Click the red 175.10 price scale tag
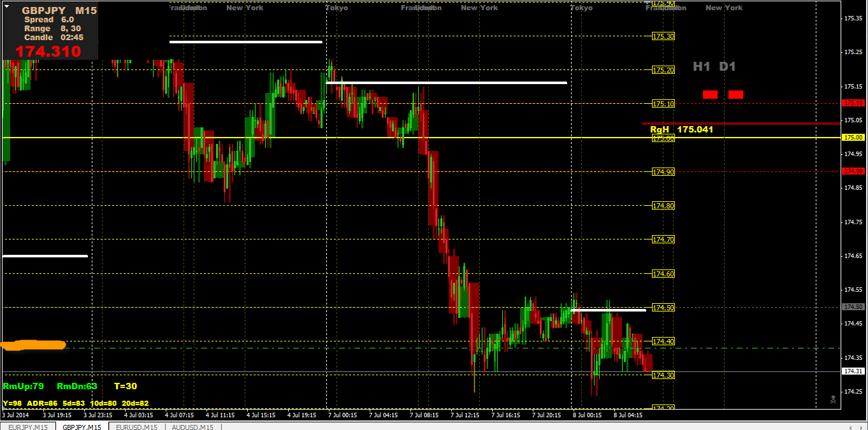 coord(853,103)
